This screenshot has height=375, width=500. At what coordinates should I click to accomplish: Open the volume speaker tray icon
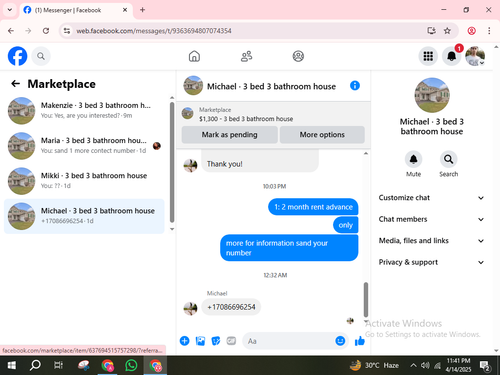pos(425,365)
